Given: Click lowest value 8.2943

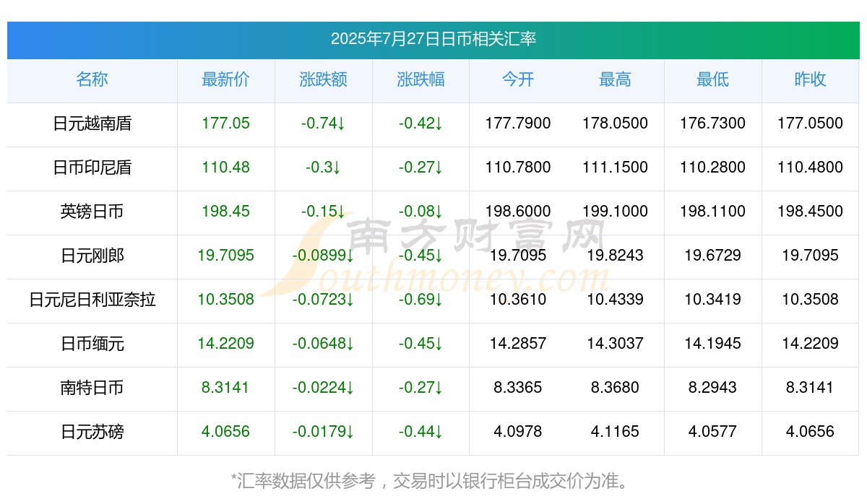Looking at the screenshot, I should [713, 388].
